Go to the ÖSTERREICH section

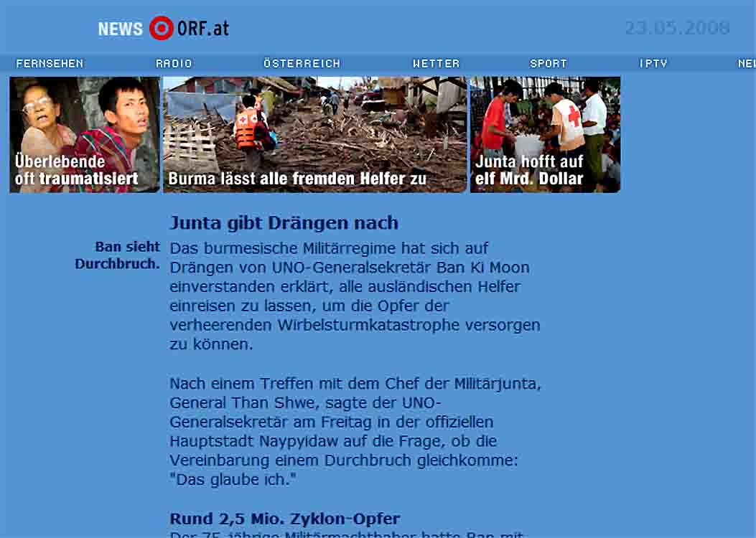(x=302, y=63)
